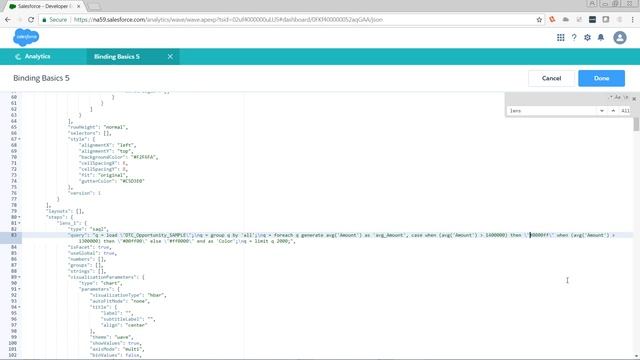Click the "fit": "original" line
This screenshot has height=360, width=640.
pos(103,175)
